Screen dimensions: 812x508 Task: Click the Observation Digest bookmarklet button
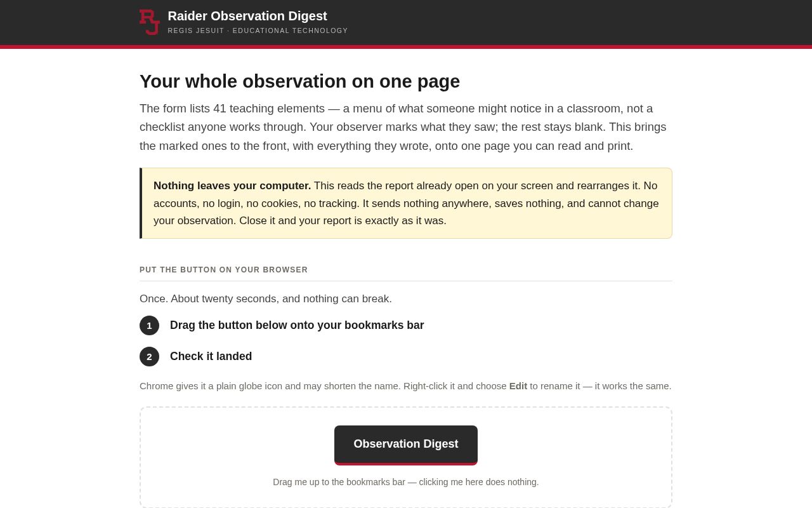click(406, 444)
